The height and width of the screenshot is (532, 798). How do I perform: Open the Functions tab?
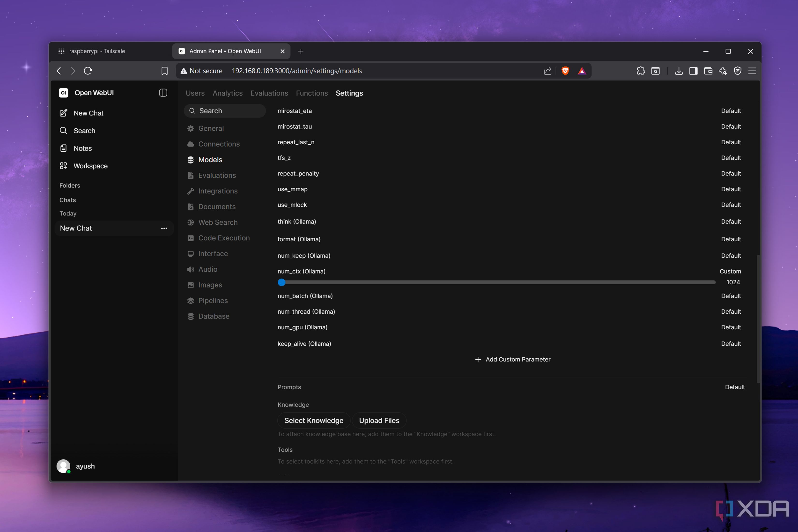312,93
